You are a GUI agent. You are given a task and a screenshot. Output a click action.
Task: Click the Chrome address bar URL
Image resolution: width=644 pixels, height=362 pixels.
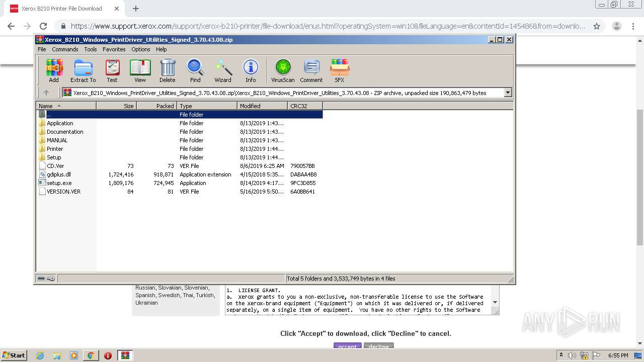pyautogui.click(x=328, y=26)
